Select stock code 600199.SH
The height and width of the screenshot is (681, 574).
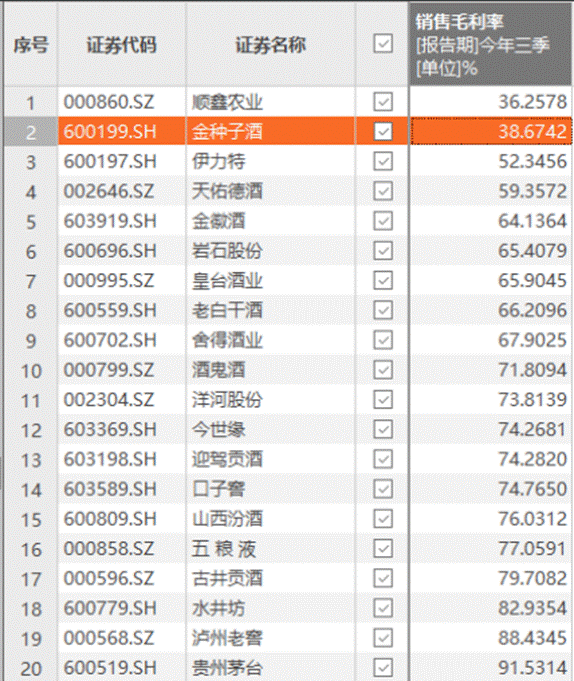point(110,132)
